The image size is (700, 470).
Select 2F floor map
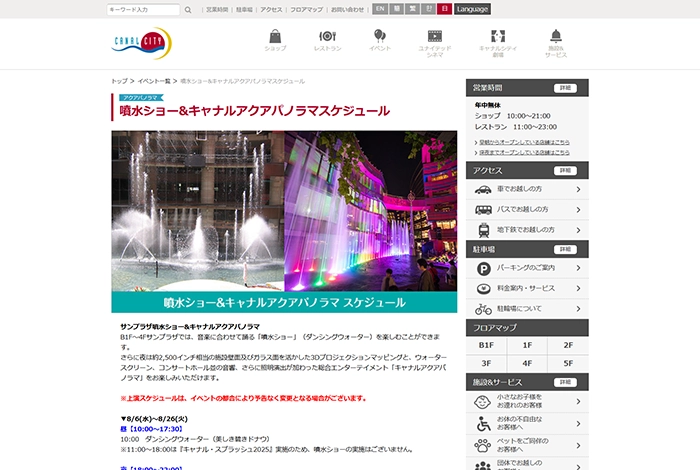point(568,345)
